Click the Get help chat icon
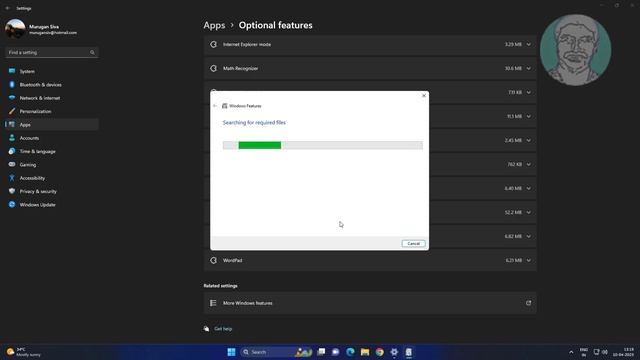Viewport: 640px width, 360px height. (x=207, y=329)
